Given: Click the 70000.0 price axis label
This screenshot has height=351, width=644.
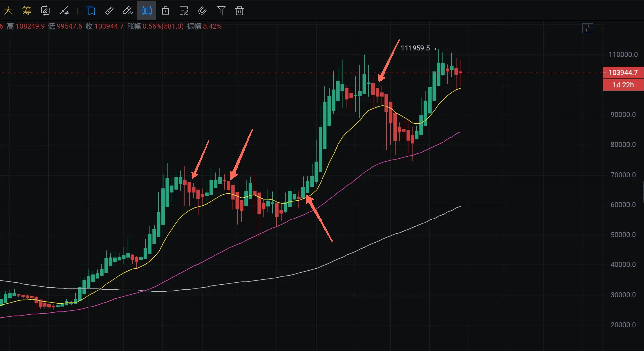Looking at the screenshot, I should tap(623, 175).
